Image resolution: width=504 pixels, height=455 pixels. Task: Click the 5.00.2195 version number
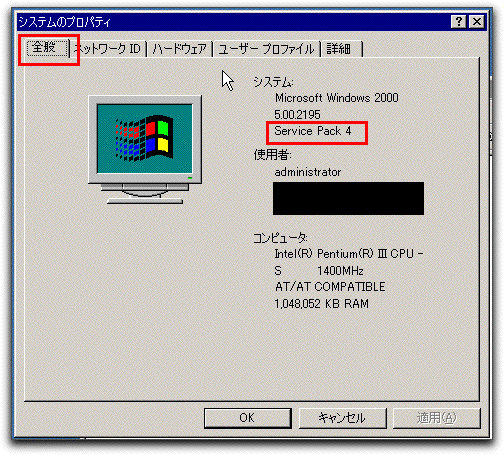(x=297, y=115)
